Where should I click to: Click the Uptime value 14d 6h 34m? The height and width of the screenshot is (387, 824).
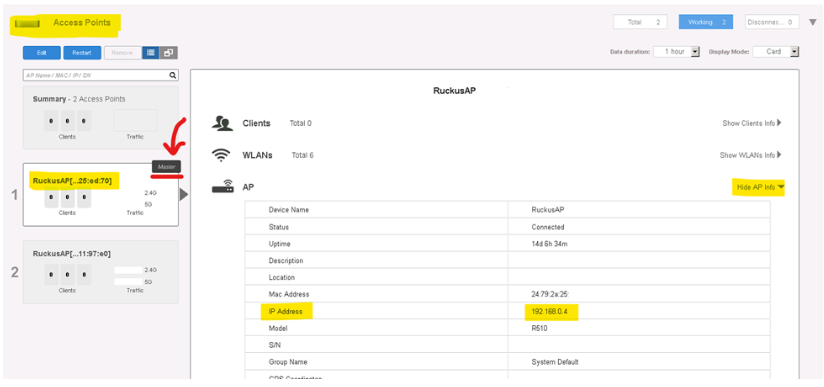551,244
